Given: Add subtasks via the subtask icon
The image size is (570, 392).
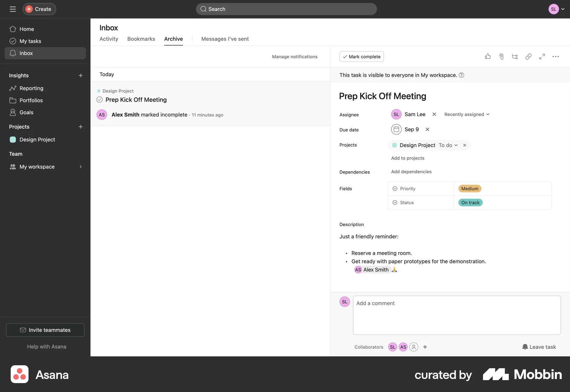Looking at the screenshot, I should pos(515,56).
